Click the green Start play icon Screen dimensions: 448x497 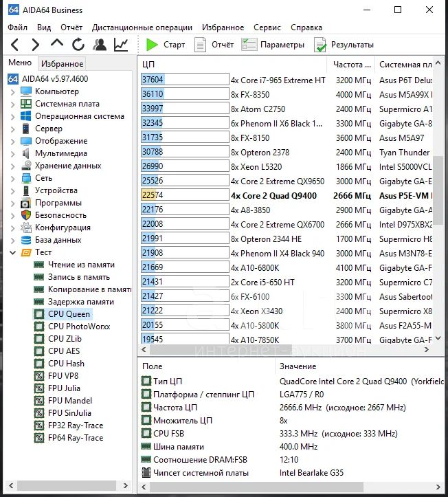click(x=152, y=45)
